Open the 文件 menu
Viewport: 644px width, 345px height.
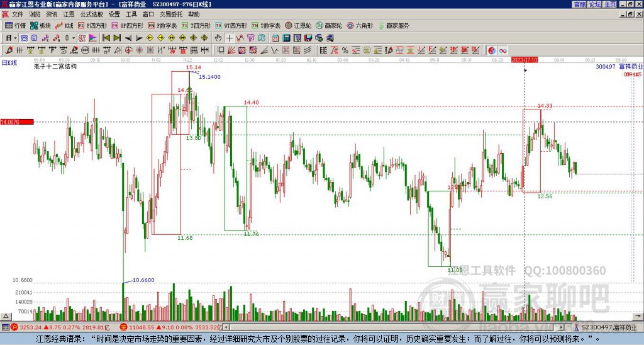pyautogui.click(x=17, y=14)
